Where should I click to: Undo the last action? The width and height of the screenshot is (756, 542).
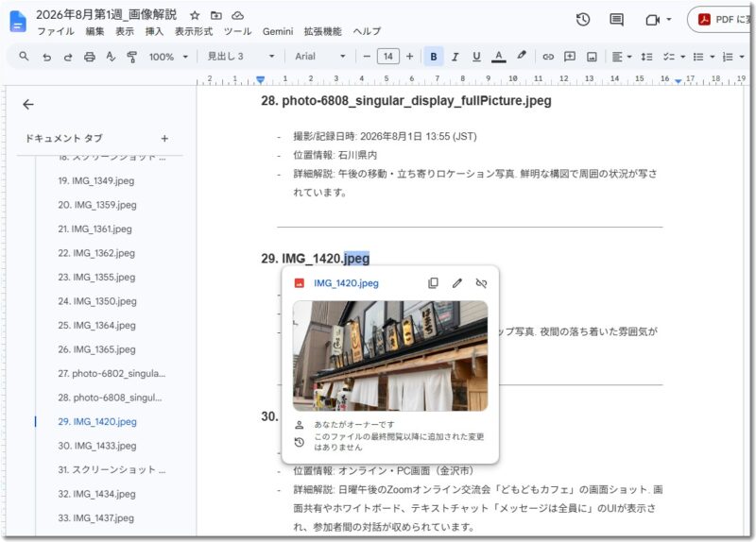[46, 57]
